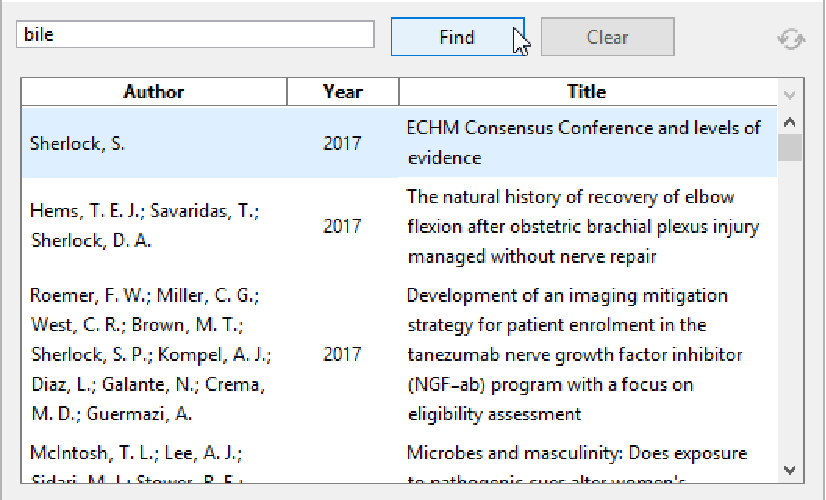Sort by the Author column header
Image resolution: width=826 pixels, height=500 pixels.
coord(154,92)
